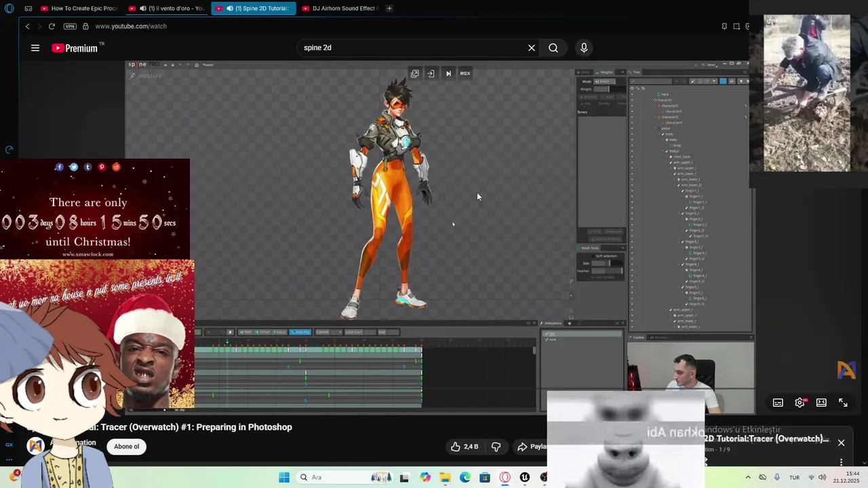Image resolution: width=868 pixels, height=488 pixels.
Task: Click the Opera snapshot icon in the address bar
Action: pos(736,26)
